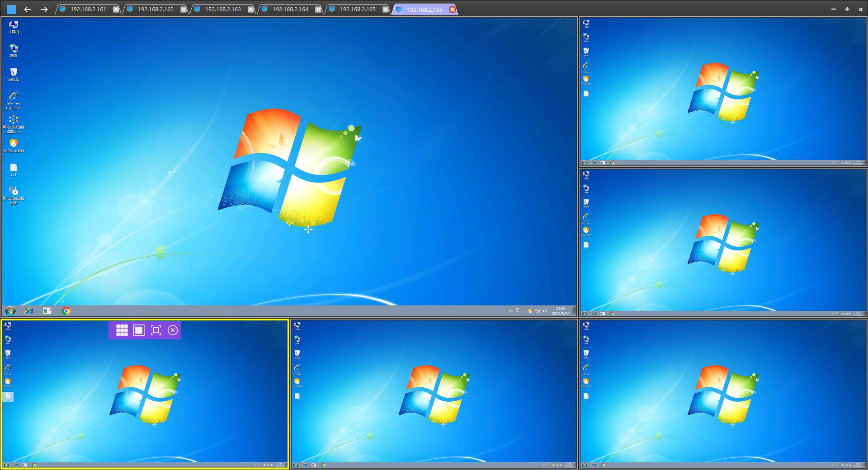Screen dimensions: 868x470
Task: Select the 网络 icon in the large session
Action: (14, 51)
